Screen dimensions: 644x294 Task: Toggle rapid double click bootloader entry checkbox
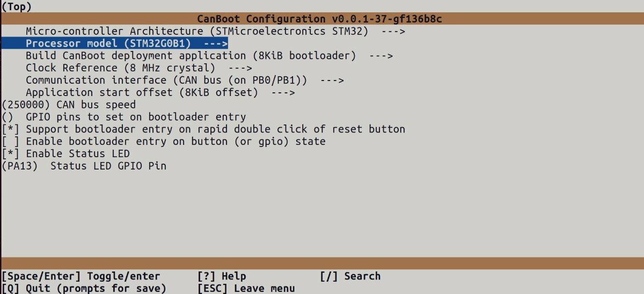(203, 129)
